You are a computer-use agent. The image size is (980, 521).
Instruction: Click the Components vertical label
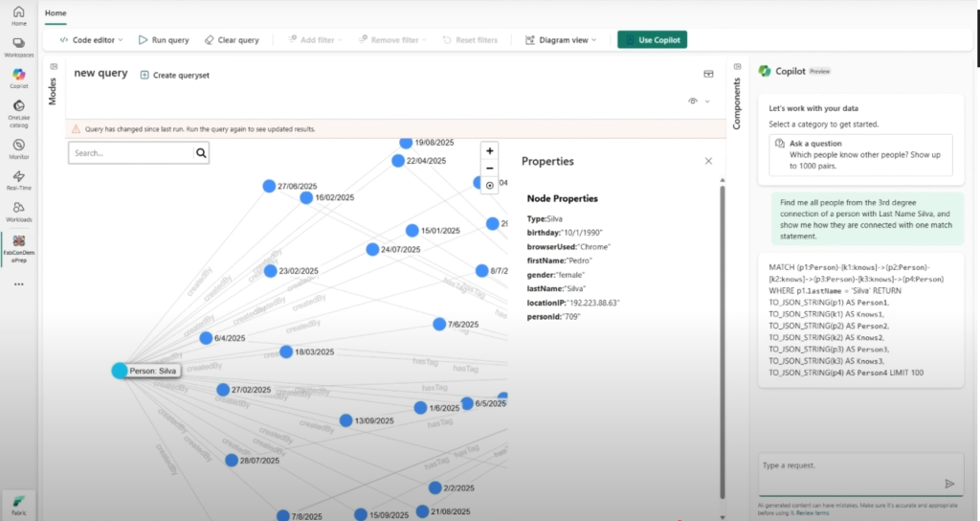coord(736,103)
